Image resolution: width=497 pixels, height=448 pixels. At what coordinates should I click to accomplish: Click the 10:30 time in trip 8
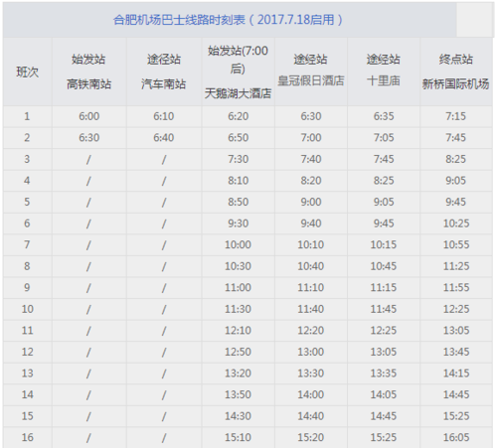click(x=238, y=266)
